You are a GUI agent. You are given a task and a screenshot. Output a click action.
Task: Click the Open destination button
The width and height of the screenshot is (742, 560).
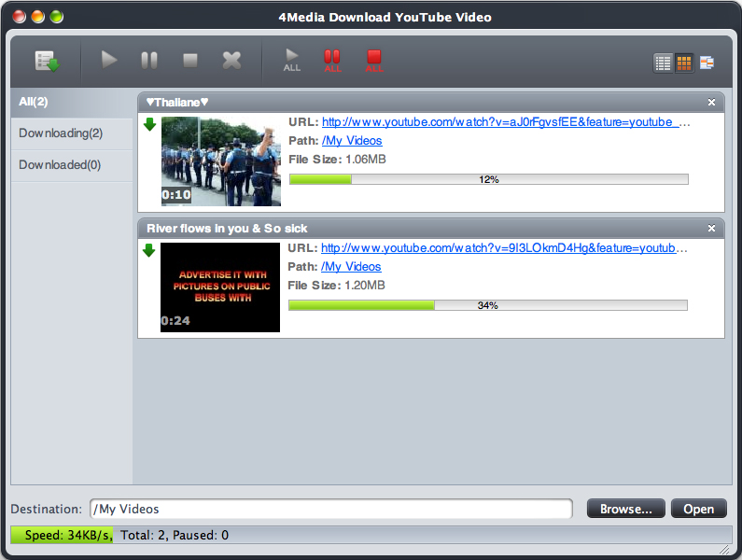(698, 509)
